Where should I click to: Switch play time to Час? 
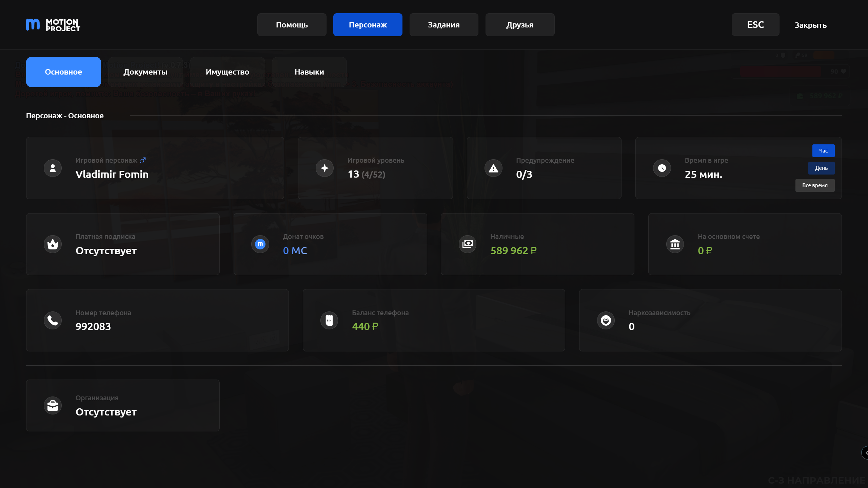coord(823,151)
